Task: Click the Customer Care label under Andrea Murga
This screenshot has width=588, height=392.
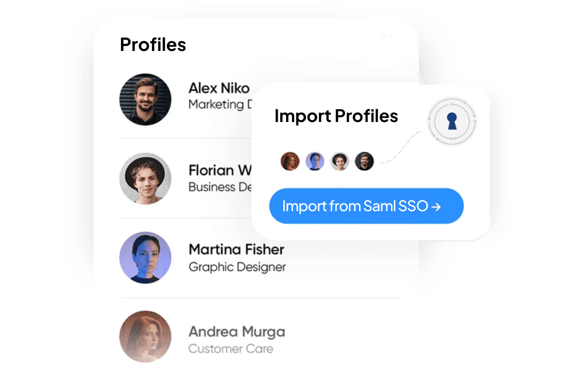Action: 231,349
